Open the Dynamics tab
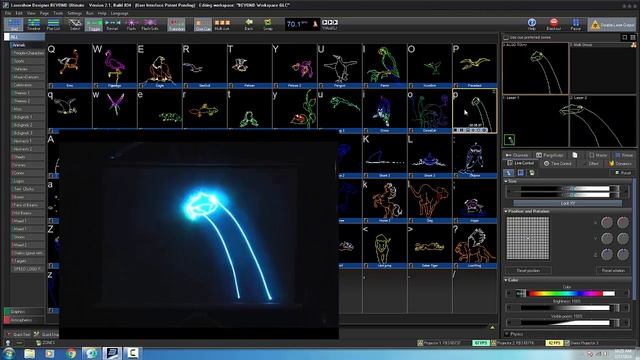Image resolution: width=640 pixels, height=360 pixels. click(x=620, y=163)
